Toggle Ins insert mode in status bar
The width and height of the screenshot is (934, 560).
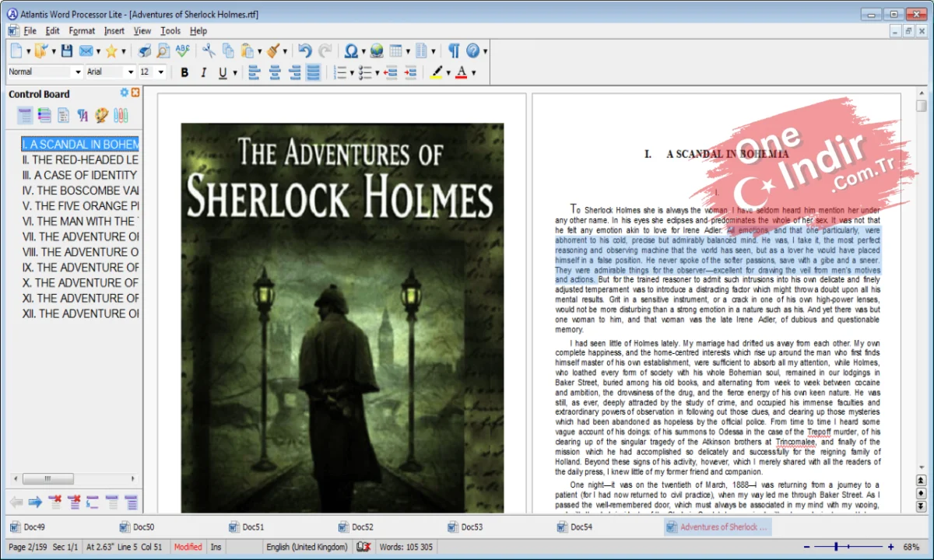(216, 547)
